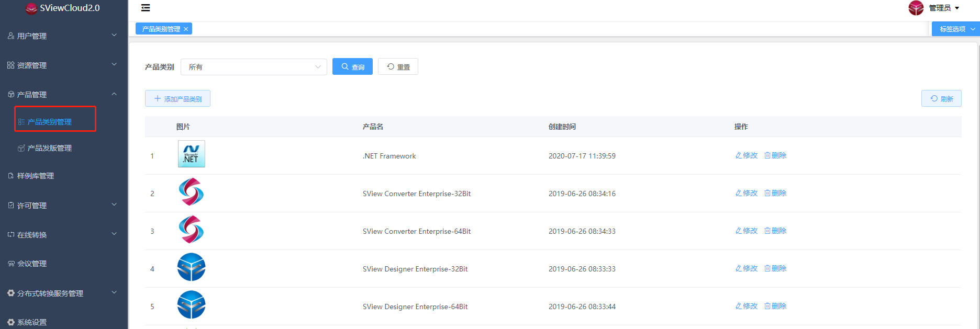The image size is (980, 329).
Task: Click the 产品发版管理 icon
Action: (x=21, y=148)
